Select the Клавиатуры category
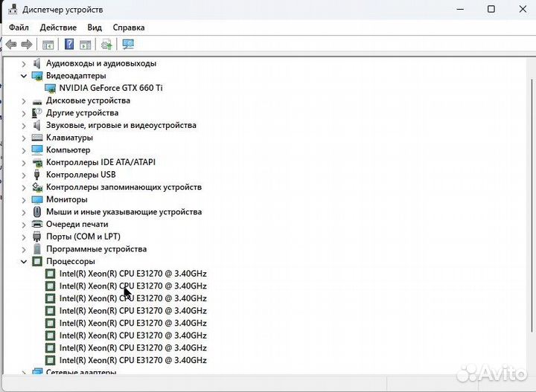Viewport: 536px width, 392px height. pos(69,138)
